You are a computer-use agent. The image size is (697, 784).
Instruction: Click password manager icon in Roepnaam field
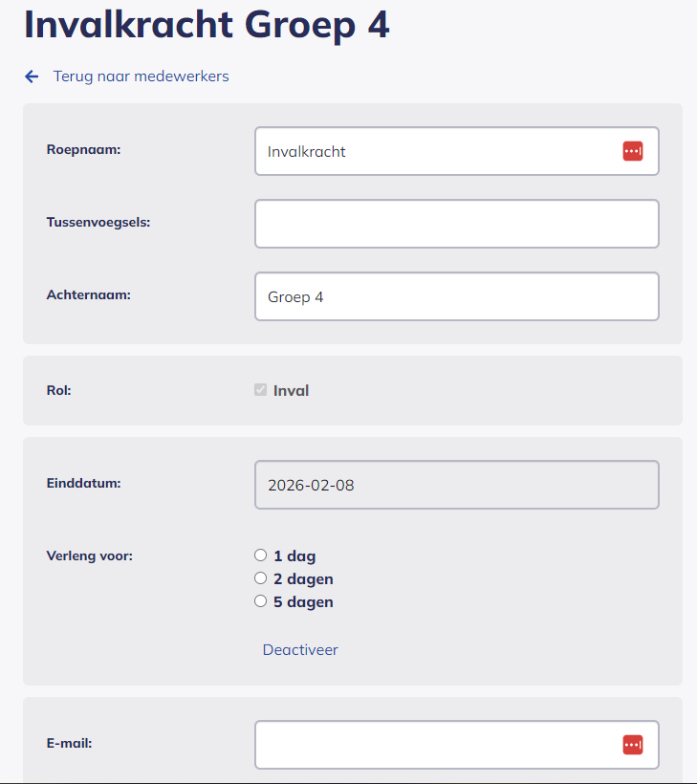632,151
